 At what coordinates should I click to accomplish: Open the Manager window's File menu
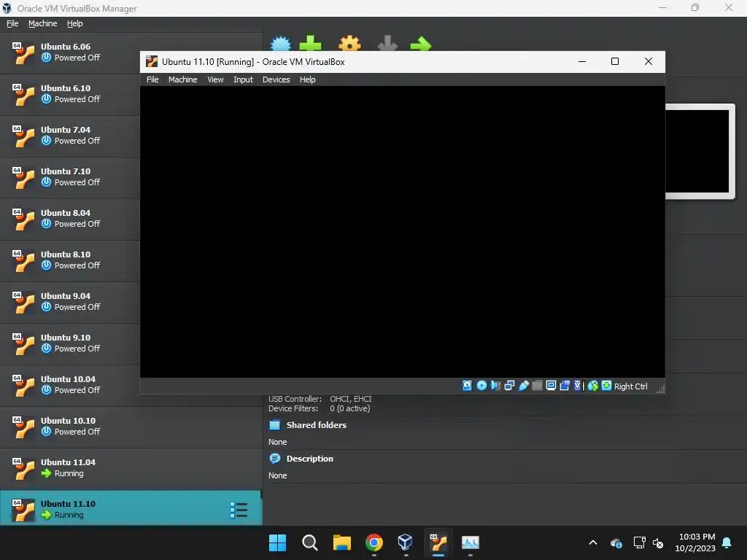(12, 23)
